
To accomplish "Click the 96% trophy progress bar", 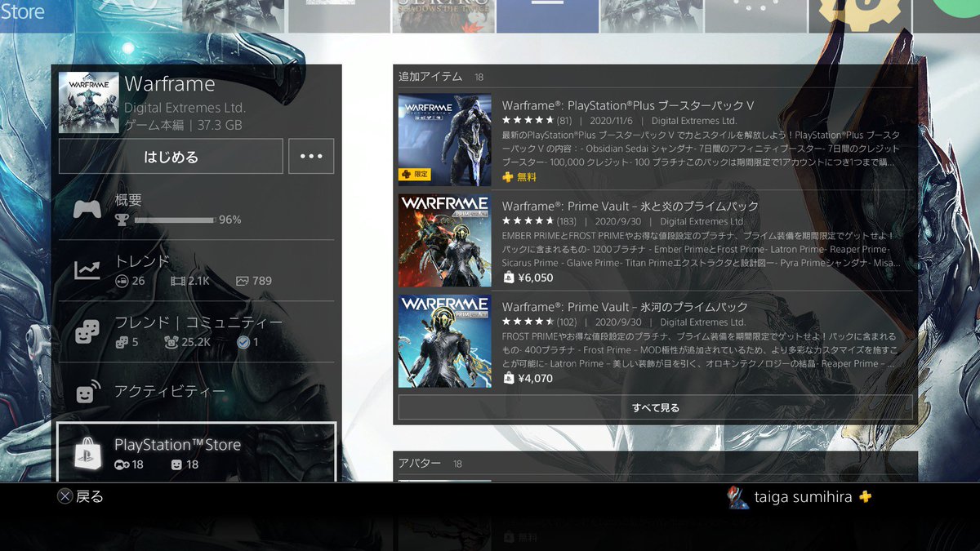I will point(176,220).
